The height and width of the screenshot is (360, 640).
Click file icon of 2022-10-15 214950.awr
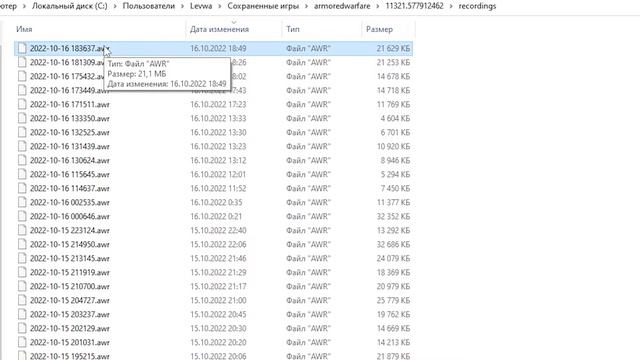point(22,244)
